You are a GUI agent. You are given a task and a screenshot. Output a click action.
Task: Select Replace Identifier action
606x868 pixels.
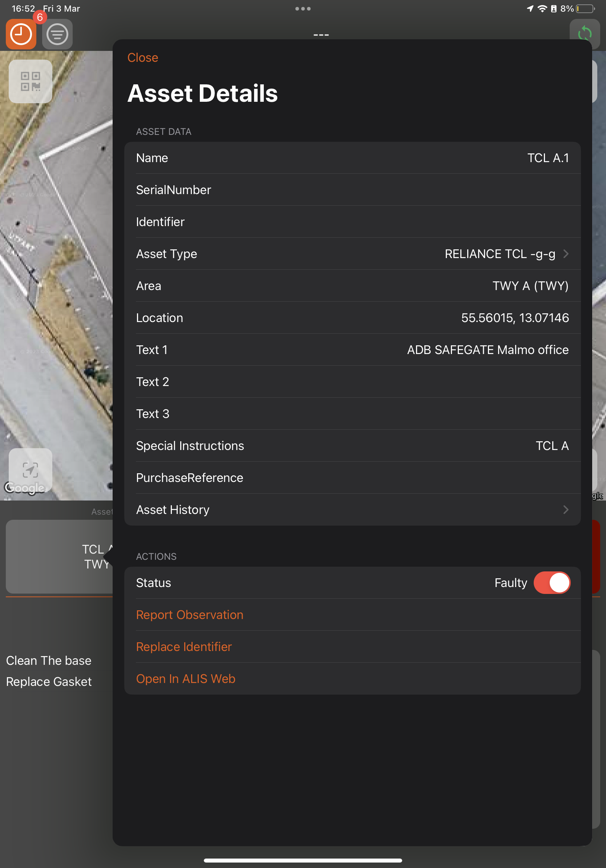coord(184,647)
